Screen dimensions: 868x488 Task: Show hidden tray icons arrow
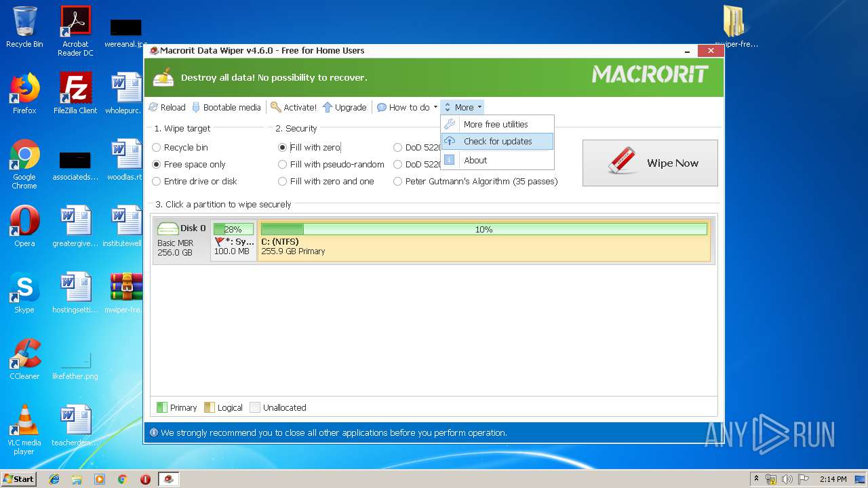pyautogui.click(x=756, y=479)
